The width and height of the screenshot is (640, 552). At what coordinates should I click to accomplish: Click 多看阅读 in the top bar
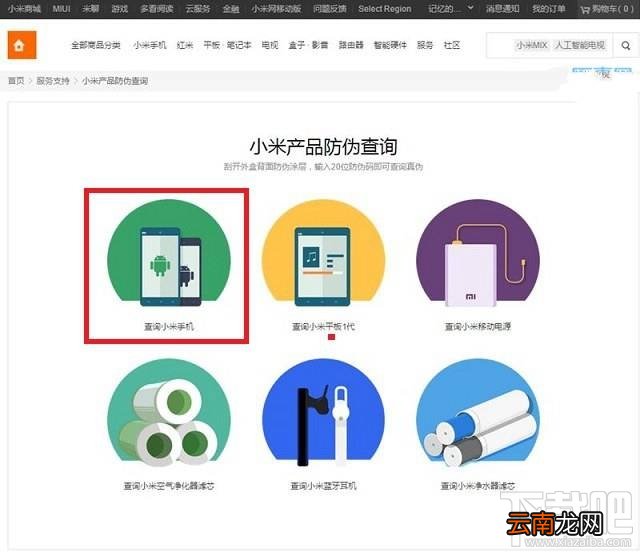pos(157,9)
